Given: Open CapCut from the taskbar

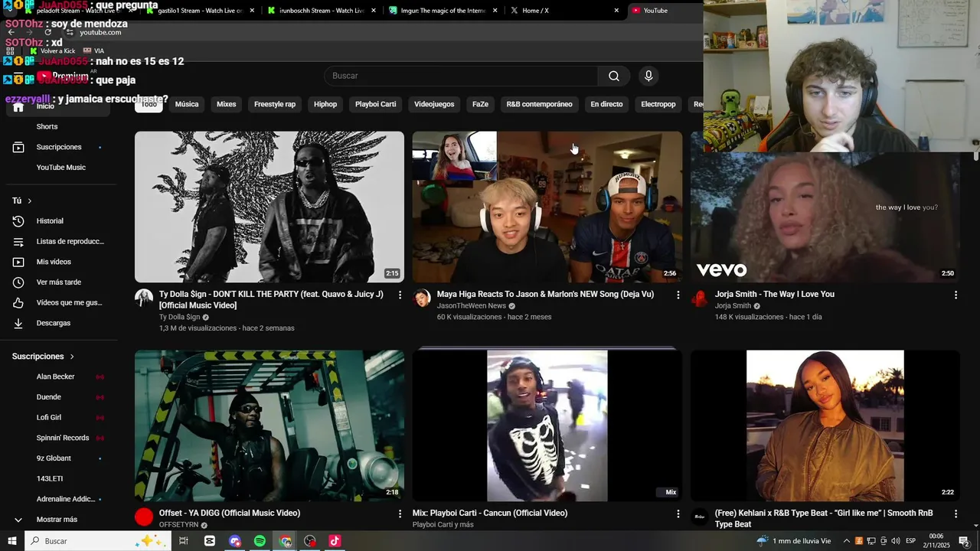Looking at the screenshot, I should tap(210, 541).
